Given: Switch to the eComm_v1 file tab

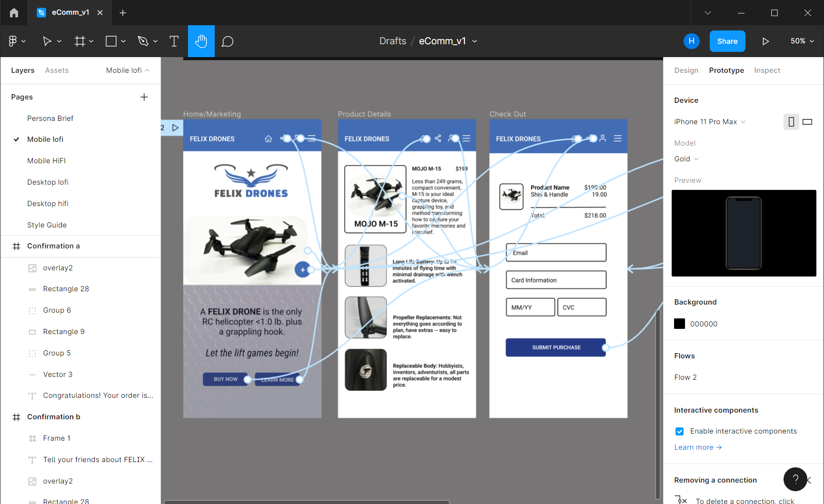Looking at the screenshot, I should pyautogui.click(x=70, y=13).
